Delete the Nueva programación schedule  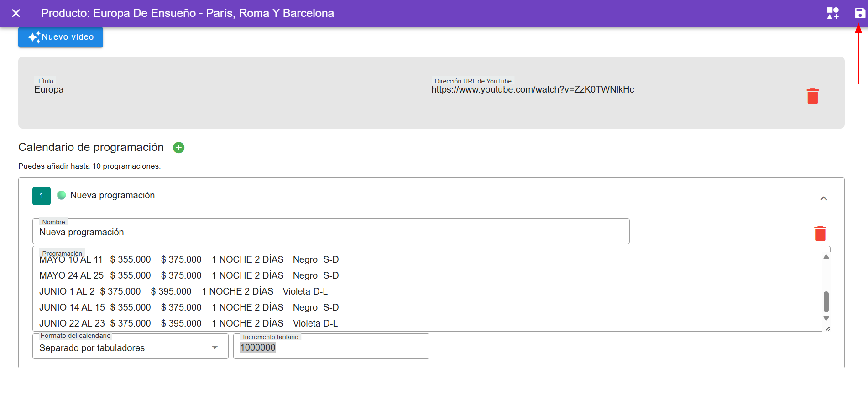coord(820,233)
